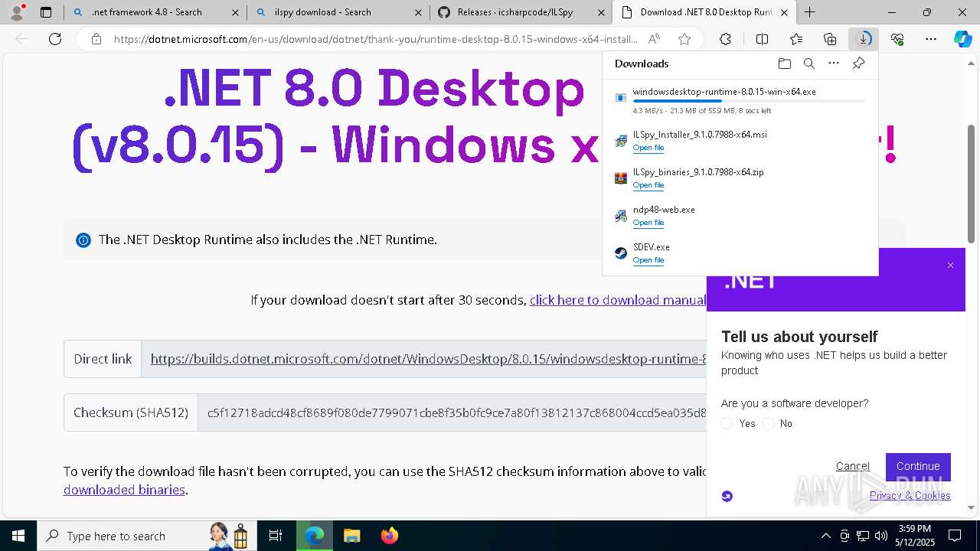Show hidden system tray icons

click(x=825, y=536)
